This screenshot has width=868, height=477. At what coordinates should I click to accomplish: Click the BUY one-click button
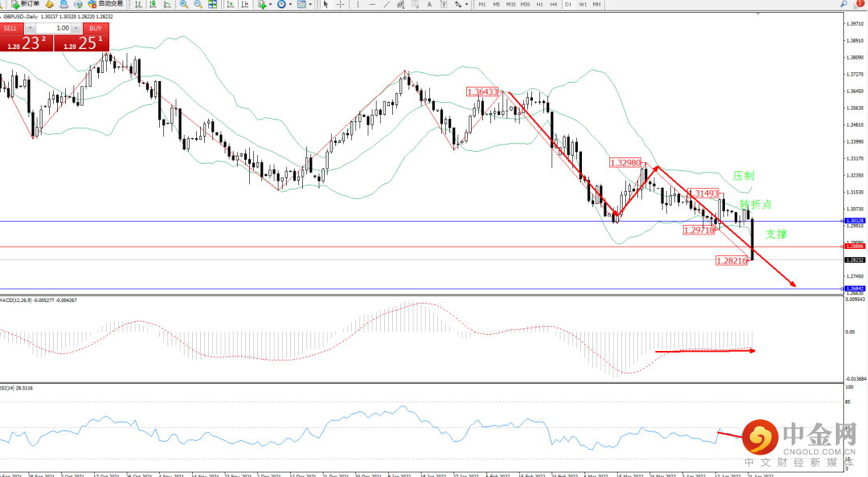click(x=96, y=28)
